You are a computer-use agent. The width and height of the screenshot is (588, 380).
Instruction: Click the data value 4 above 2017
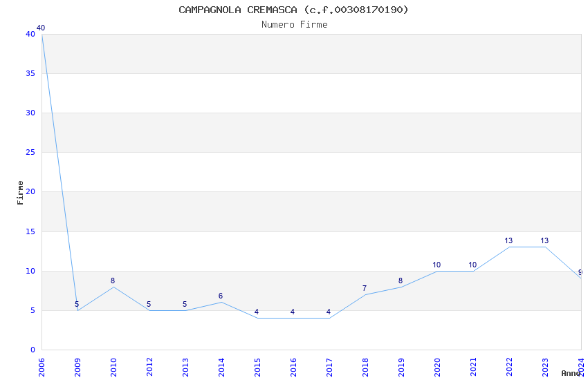(329, 312)
